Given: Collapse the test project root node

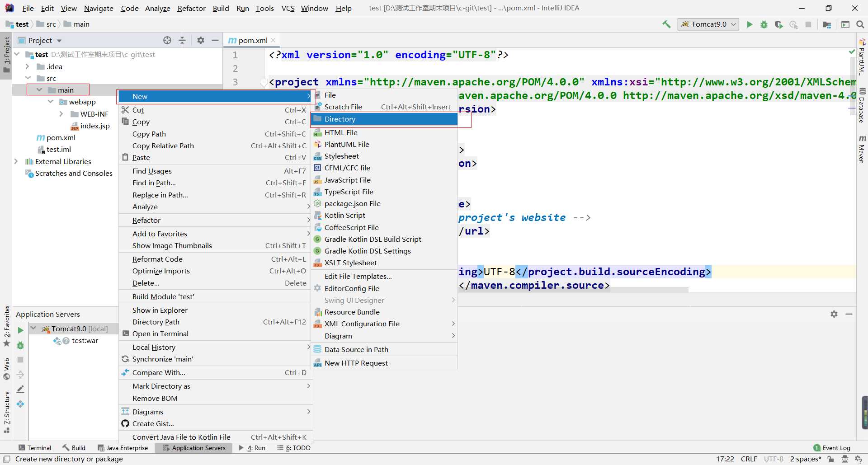Looking at the screenshot, I should click(x=17, y=54).
